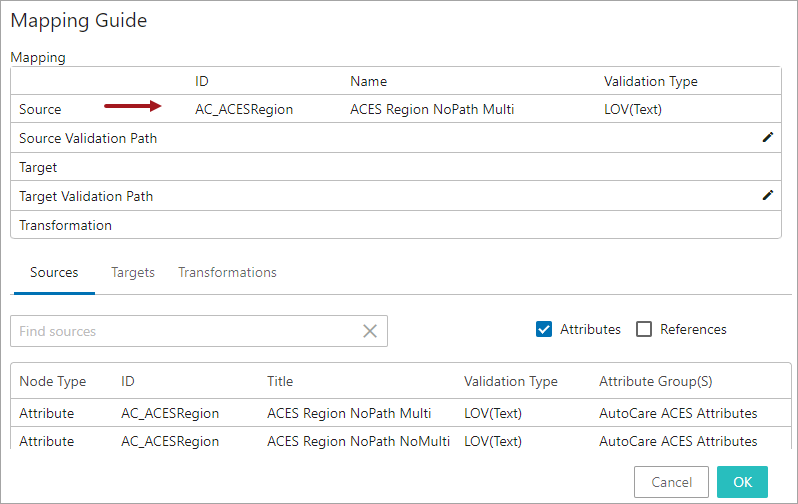Cancel the Mapping Guide dialog
The image size is (798, 504).
(x=671, y=481)
